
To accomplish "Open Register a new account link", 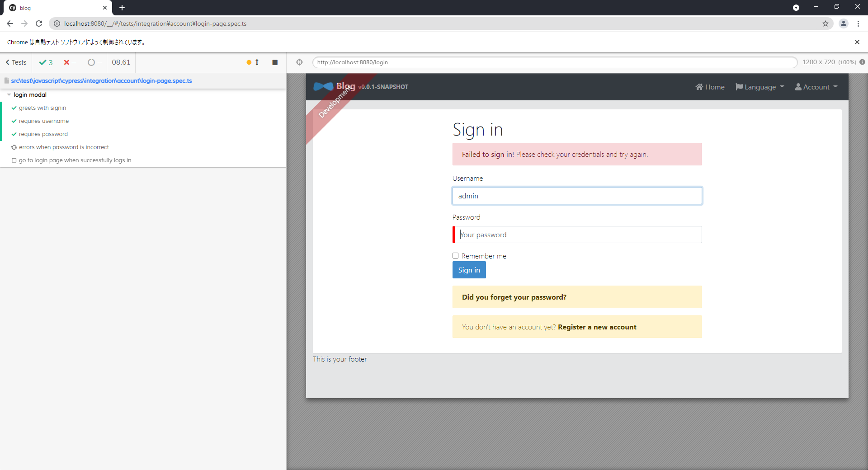I will coord(597,327).
